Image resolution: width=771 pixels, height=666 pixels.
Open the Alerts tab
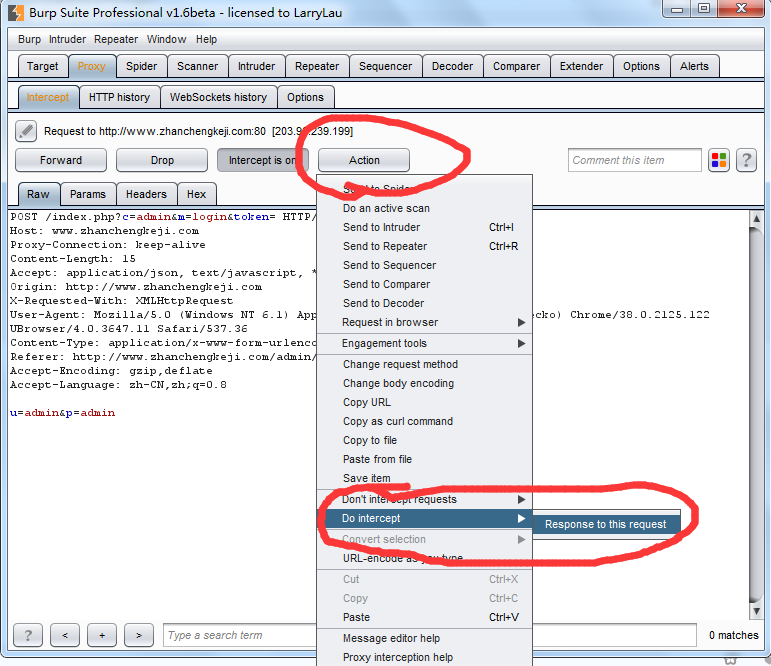[694, 66]
